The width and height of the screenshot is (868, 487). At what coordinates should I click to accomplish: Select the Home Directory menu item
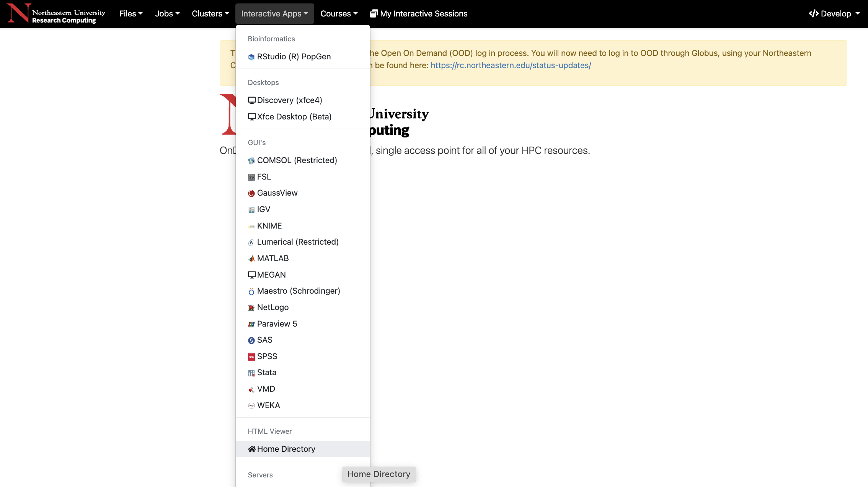(303, 449)
